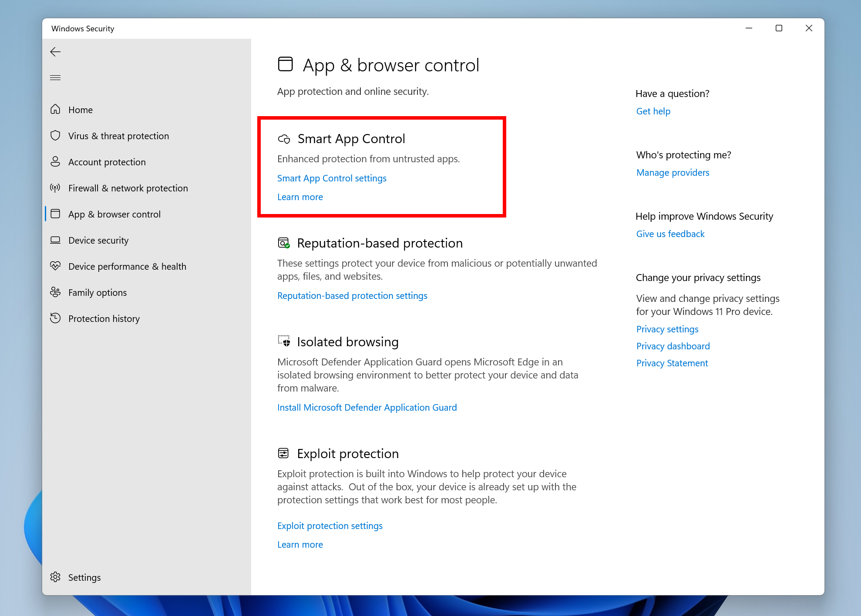
Task: Select Virus & threat protection icon
Action: (x=56, y=135)
